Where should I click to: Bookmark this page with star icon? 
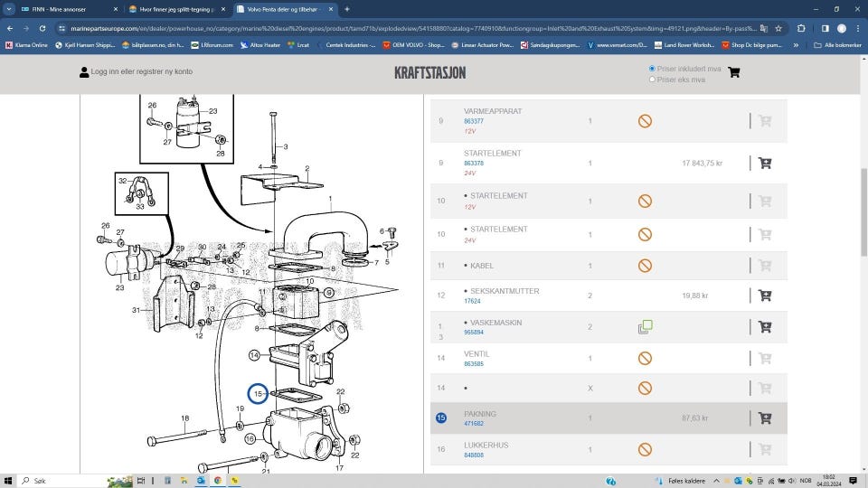(778, 28)
